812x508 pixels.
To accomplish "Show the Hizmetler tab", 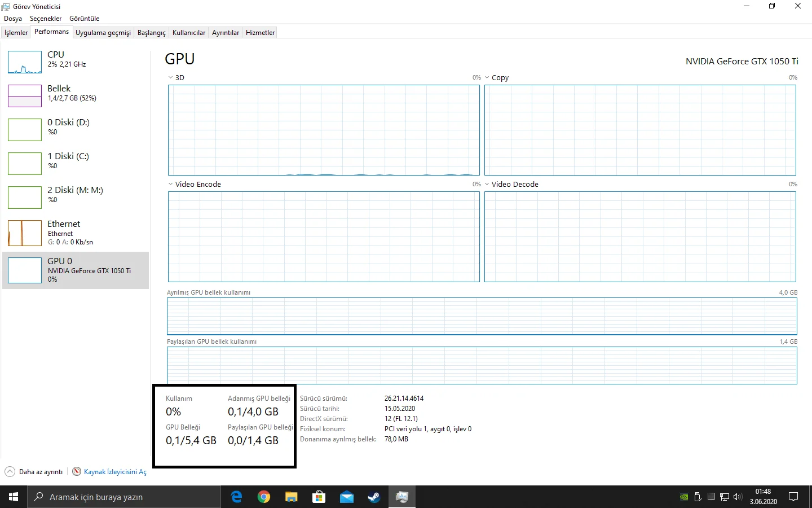I will click(x=261, y=33).
